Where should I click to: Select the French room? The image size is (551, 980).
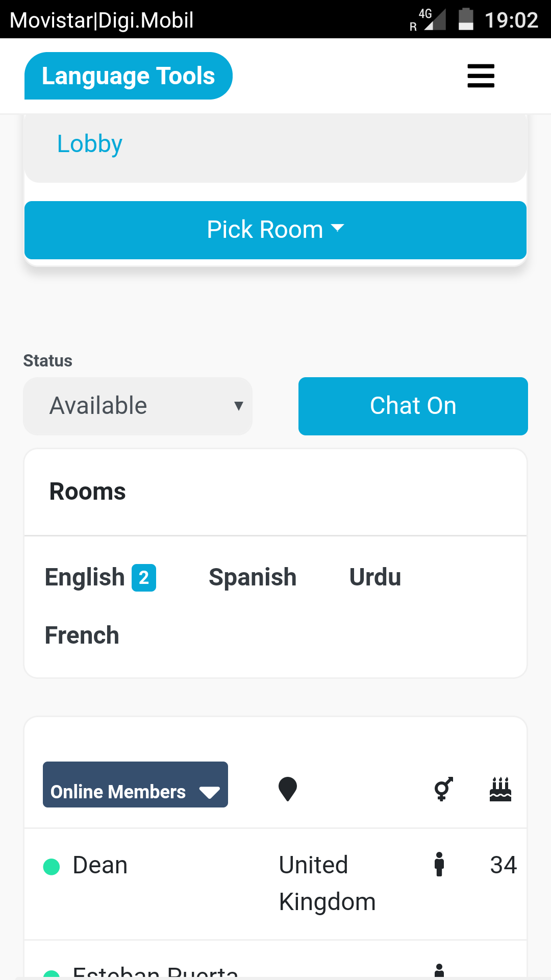coord(82,635)
